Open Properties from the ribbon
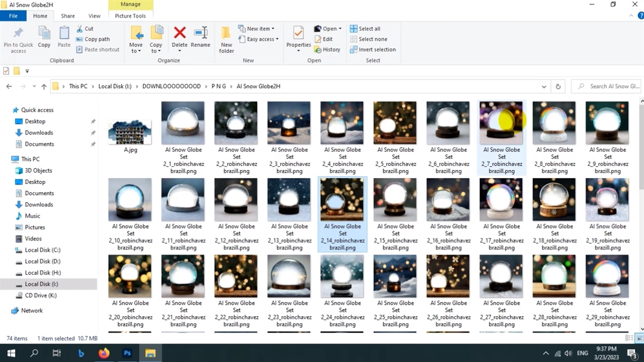 point(298,38)
